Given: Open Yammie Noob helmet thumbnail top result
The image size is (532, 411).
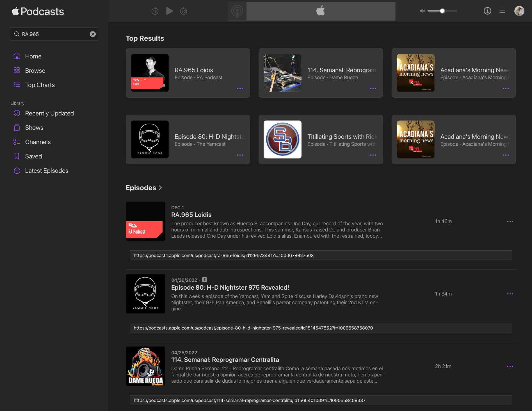Looking at the screenshot, I should (150, 139).
